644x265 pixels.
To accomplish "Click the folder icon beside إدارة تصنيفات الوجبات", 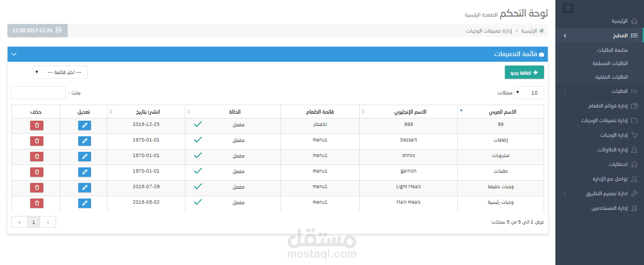I will pyautogui.click(x=634, y=120).
